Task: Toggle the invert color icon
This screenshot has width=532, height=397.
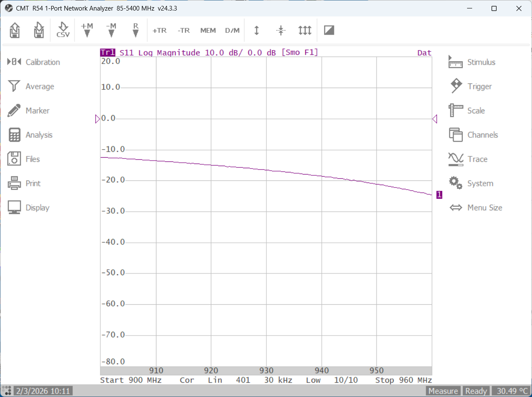Action: coord(329,30)
